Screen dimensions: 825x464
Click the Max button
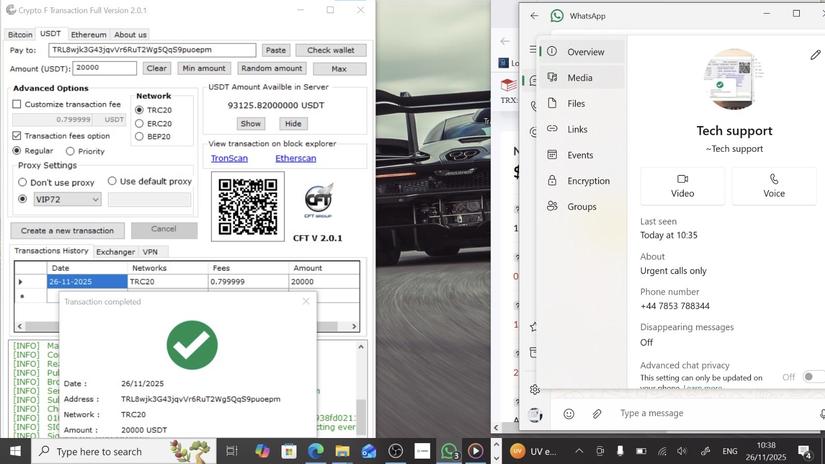(x=339, y=69)
